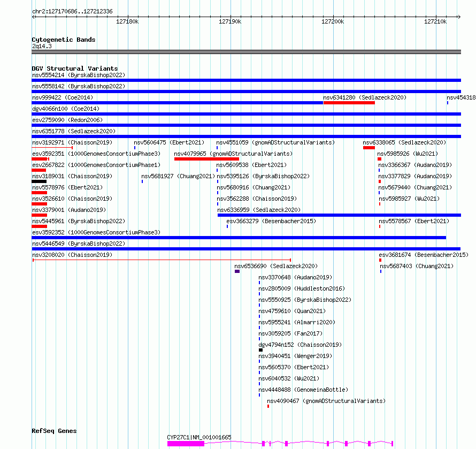The height and width of the screenshot is (449, 476).
Task: Open nsv5558142 (ByrskaBishop2022) variant
Action: tap(79, 86)
